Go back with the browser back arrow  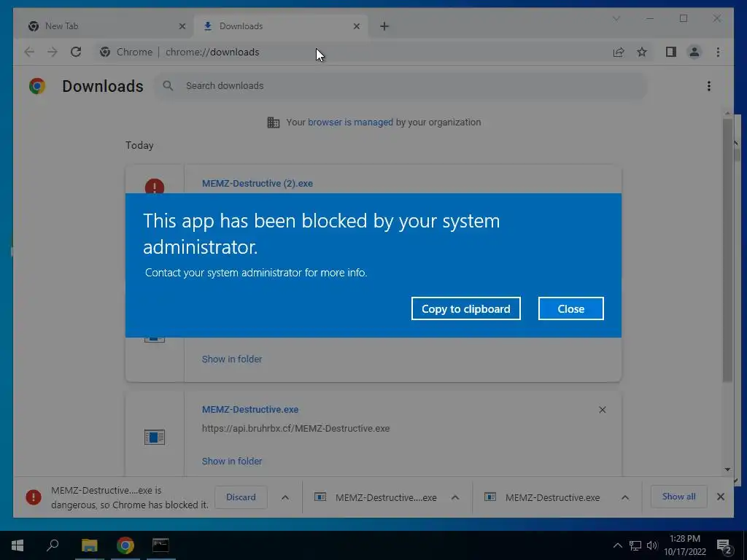tap(29, 52)
